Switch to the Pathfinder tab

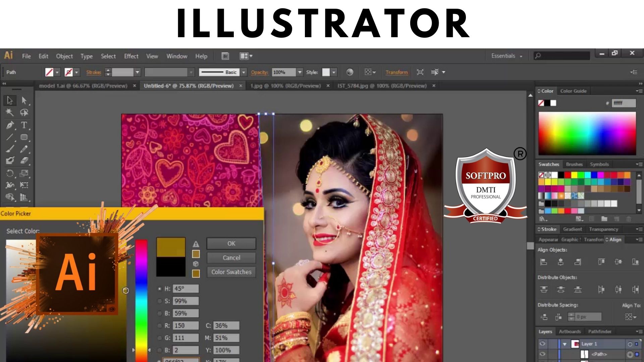600,331
